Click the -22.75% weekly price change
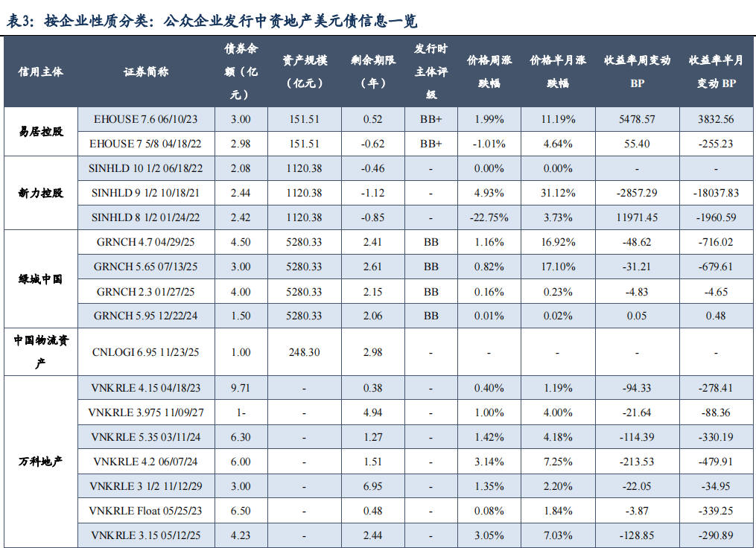The image size is (756, 548). tap(489, 217)
